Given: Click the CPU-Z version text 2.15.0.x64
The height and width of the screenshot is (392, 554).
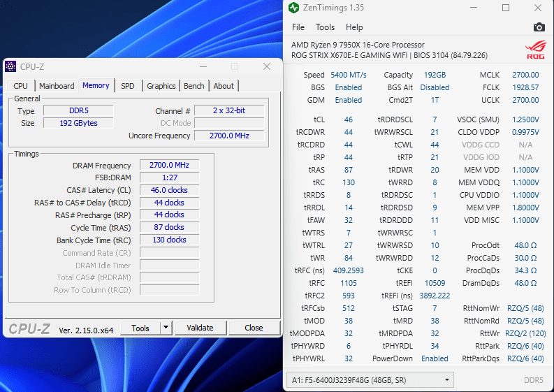Looking at the screenshot, I should pos(86,331).
